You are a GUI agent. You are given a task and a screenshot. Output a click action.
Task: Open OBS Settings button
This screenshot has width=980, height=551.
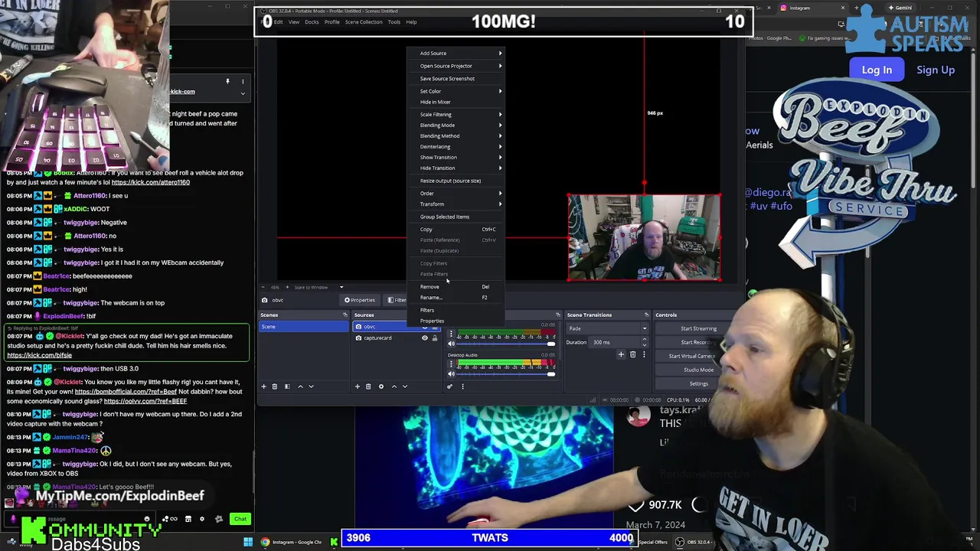coord(698,383)
